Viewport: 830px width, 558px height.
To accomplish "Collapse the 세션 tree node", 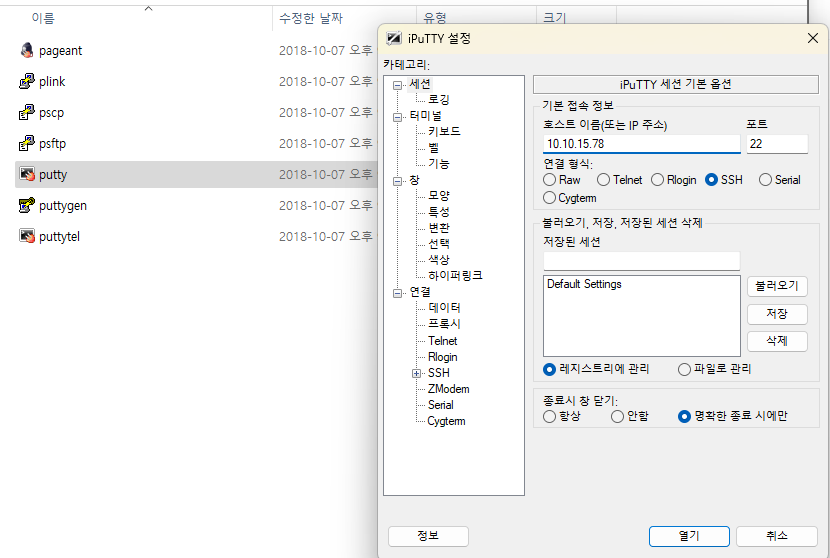I will click(398, 85).
